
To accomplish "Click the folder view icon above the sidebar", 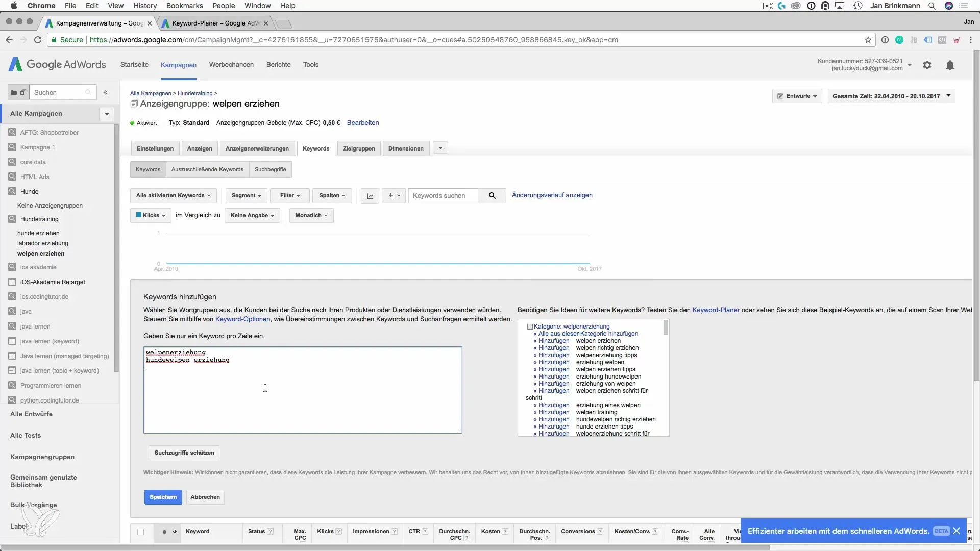I will point(14,92).
